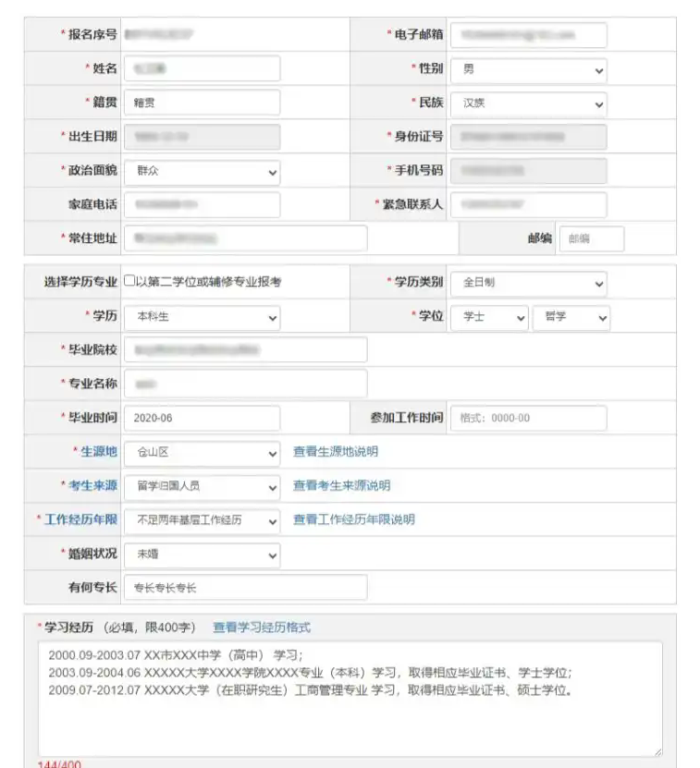Expand the 工作经历年限 dropdown

click(202, 520)
